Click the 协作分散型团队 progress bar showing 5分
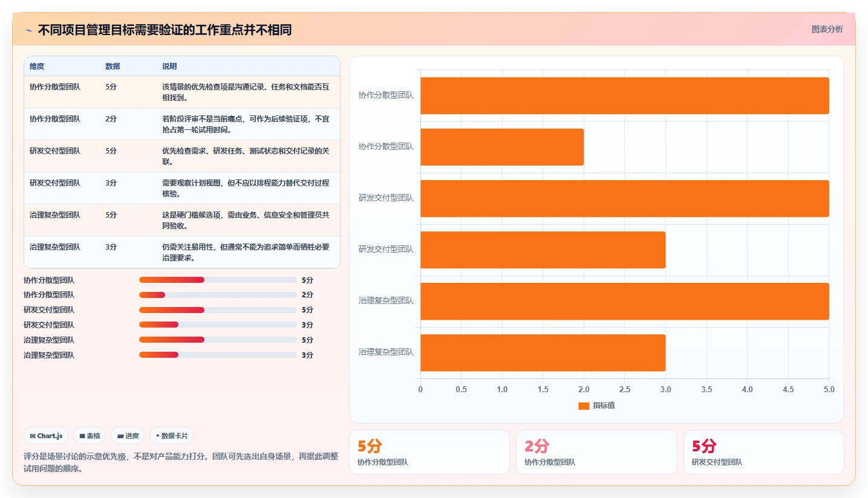This screenshot has width=868, height=498. [218, 280]
